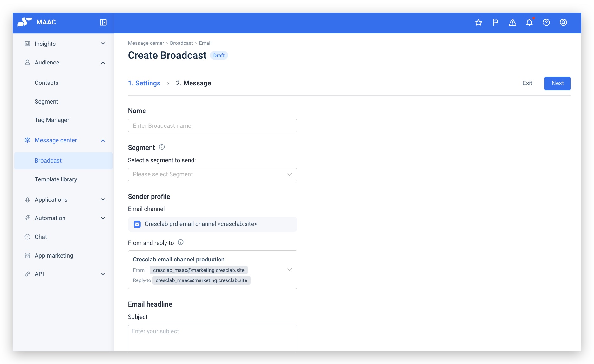This screenshot has width=594, height=364.
Task: Expand the Applications menu chevron
Action: point(103,199)
